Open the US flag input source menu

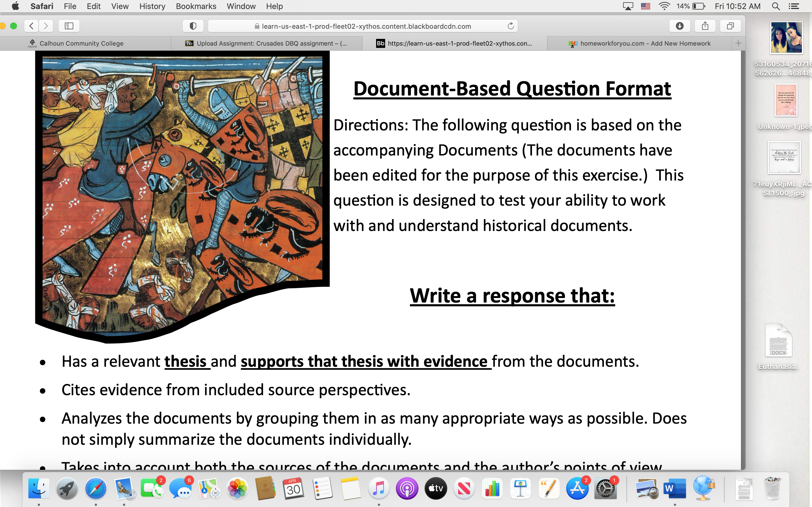[646, 6]
